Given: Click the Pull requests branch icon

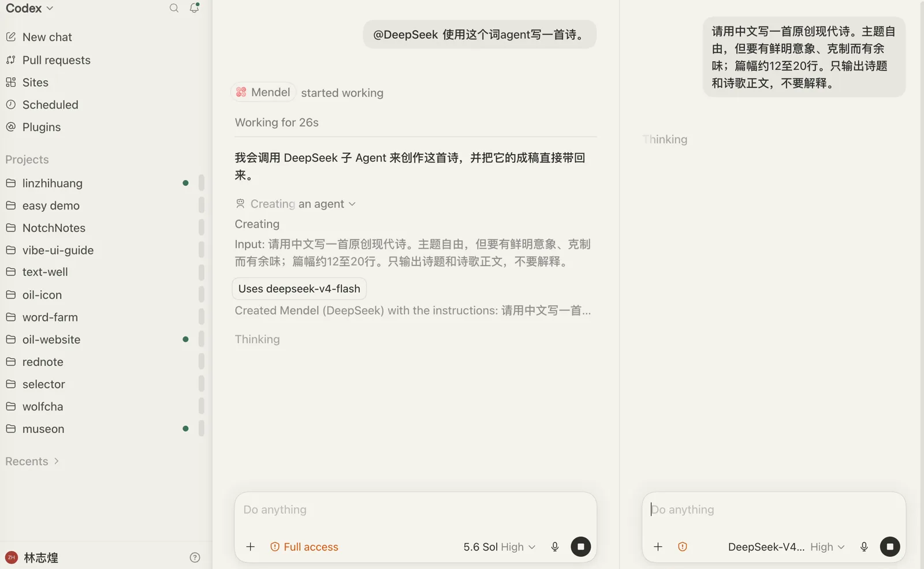Looking at the screenshot, I should [10, 60].
